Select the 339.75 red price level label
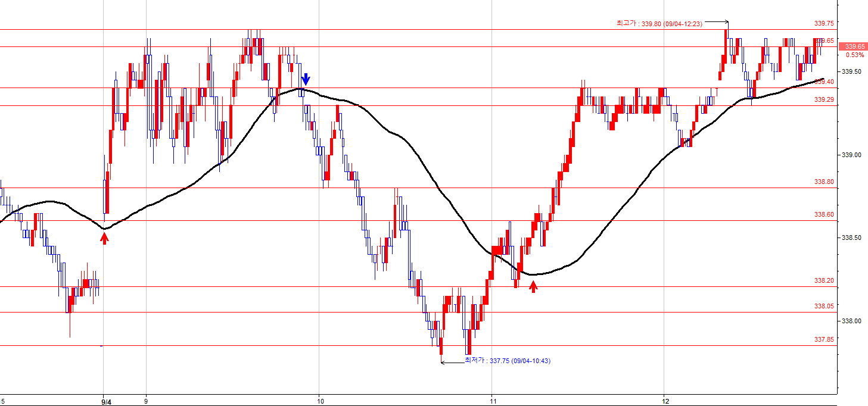The height and width of the screenshot is (406, 868). pos(824,23)
